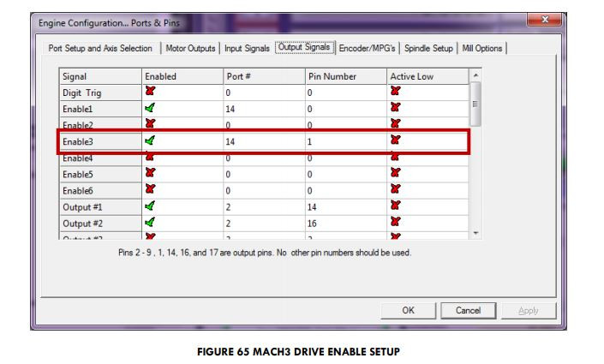This screenshot has width=604, height=364.
Task: Open the Encoder/MPG's tab
Action: [x=367, y=48]
